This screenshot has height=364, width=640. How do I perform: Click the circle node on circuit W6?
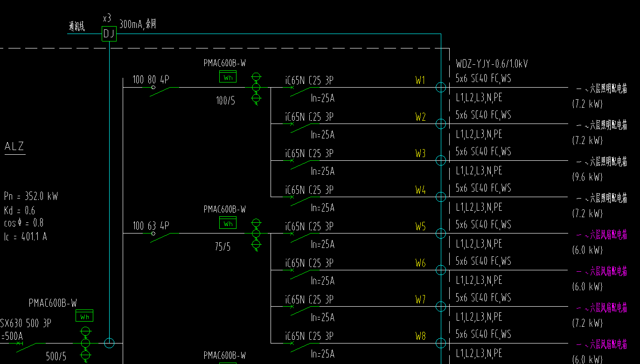(x=440, y=270)
